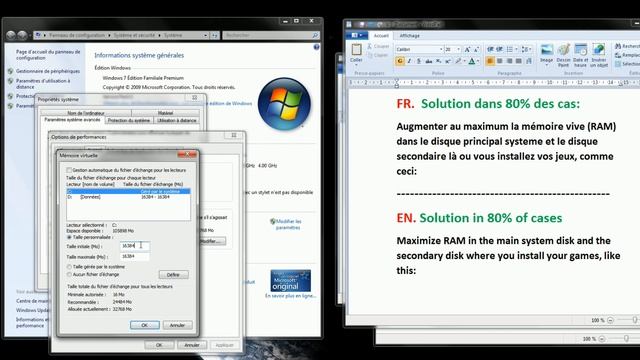Paste with the Coller clipboard icon in WordPad
Screen dimensions: 640x360
(356, 50)
